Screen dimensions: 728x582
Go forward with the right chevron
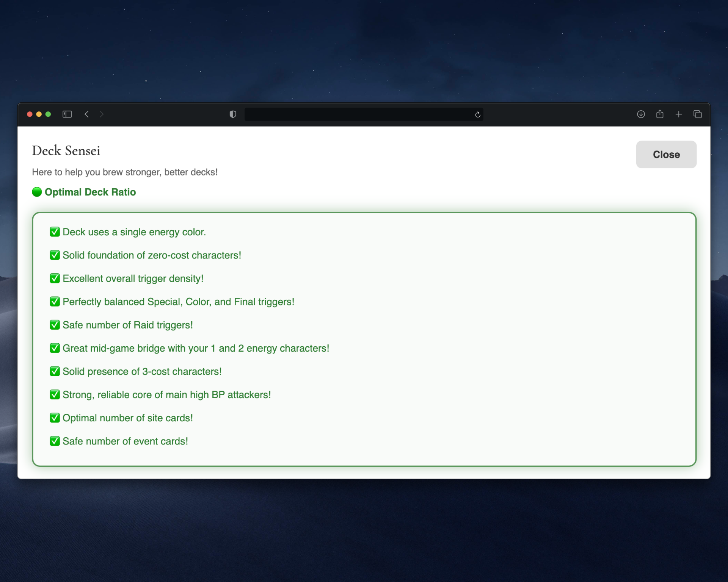click(x=101, y=114)
